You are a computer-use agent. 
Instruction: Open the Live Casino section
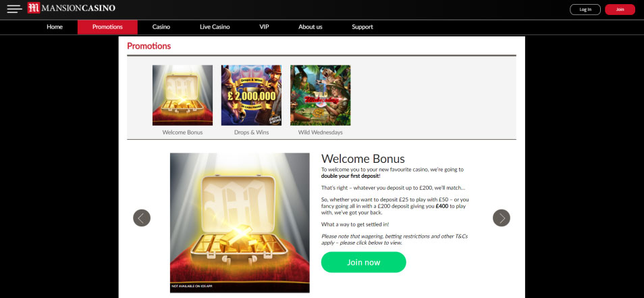tap(215, 27)
